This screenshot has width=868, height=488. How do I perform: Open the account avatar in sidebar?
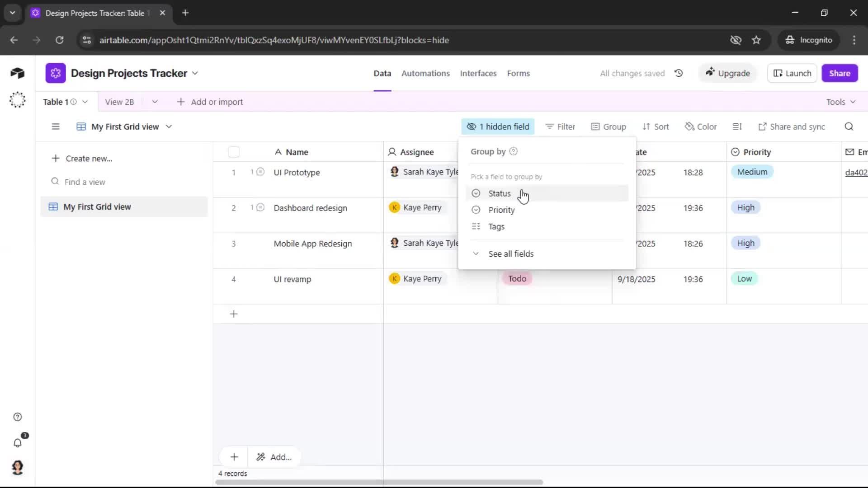point(17,468)
